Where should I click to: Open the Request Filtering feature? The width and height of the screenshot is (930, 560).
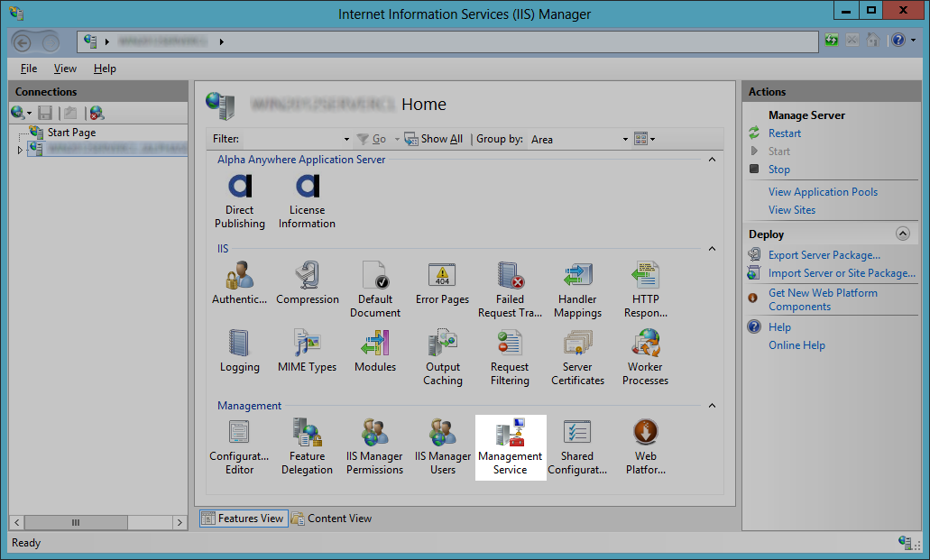coord(510,357)
